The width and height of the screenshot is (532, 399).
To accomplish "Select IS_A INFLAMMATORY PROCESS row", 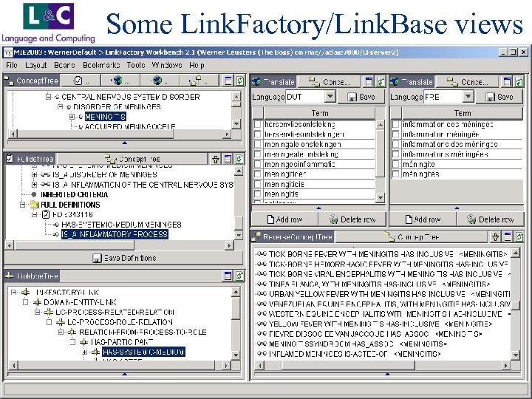I will point(115,234).
